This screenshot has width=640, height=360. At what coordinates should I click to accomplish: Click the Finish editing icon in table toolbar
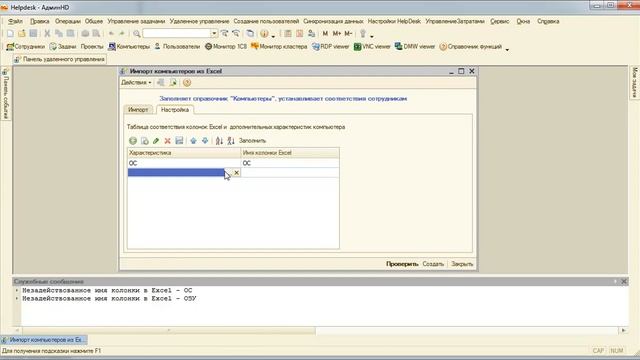click(x=179, y=141)
